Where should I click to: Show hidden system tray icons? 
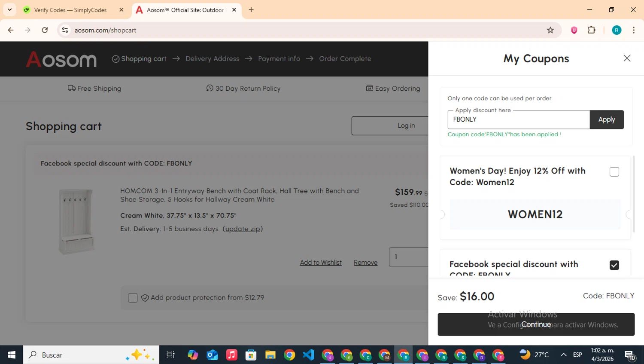[x=563, y=355]
